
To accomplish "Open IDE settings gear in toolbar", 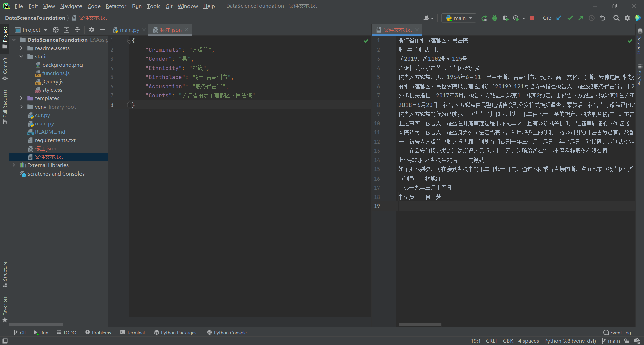I will point(627,18).
